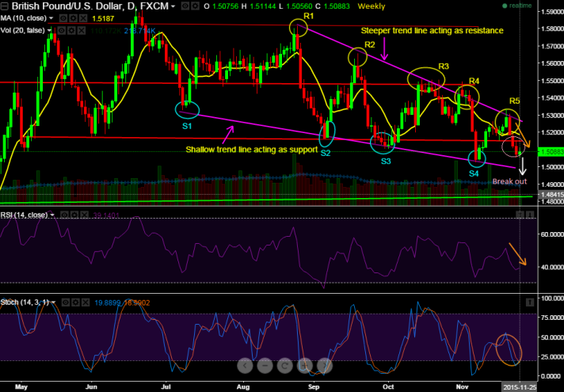Click the low price 1.50560
The image size is (564, 392).
tap(299, 6)
